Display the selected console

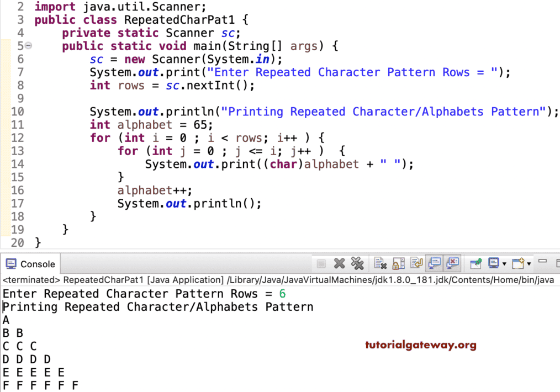[494, 263]
